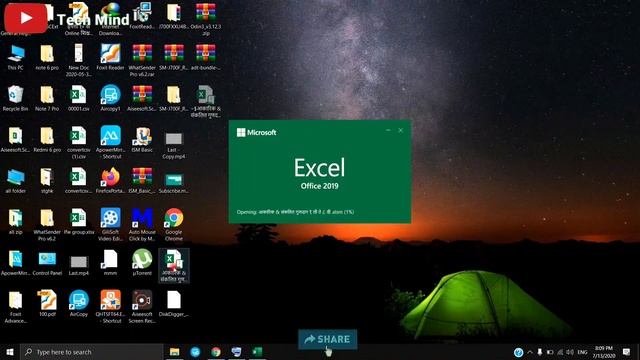Select the µTorrent shortcut
640x360 pixels.
pyautogui.click(x=142, y=262)
